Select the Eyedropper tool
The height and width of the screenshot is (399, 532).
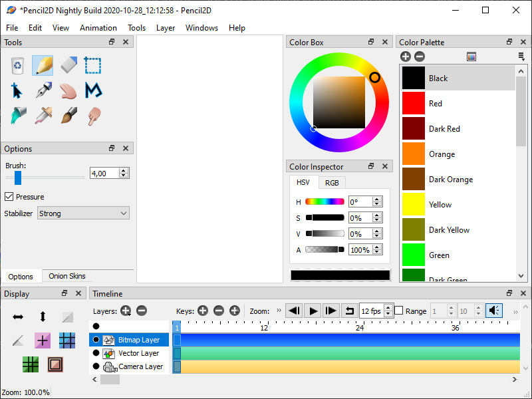[x=44, y=116]
